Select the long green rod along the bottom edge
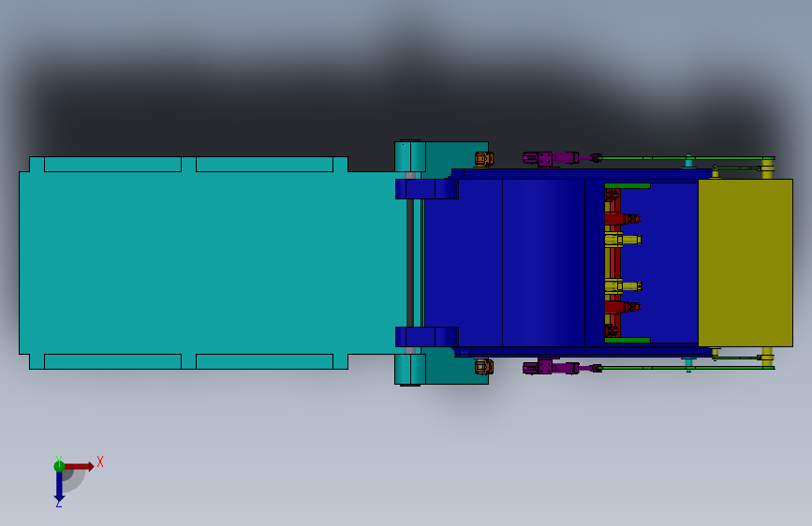Screen dimensions: 812x526 coord(687,368)
